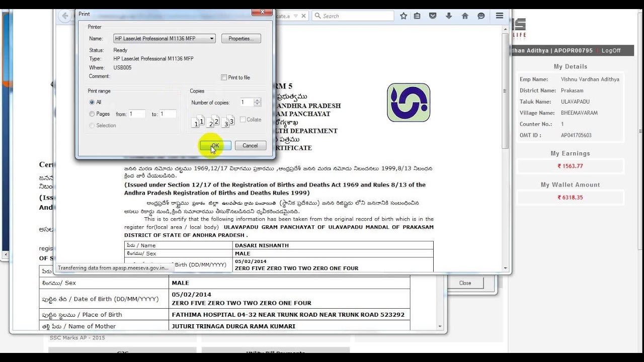Click the Village Name value BHEEMAVARAM
This screenshot has height=362, width=644.
point(579,113)
